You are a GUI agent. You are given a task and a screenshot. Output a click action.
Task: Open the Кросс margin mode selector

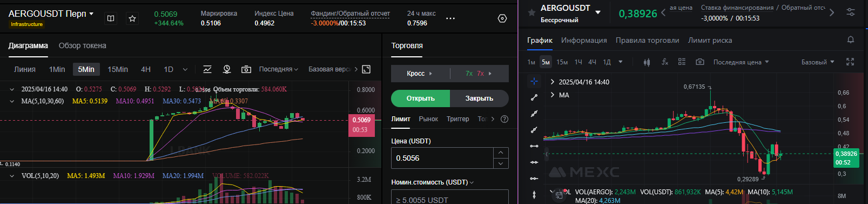tap(420, 73)
